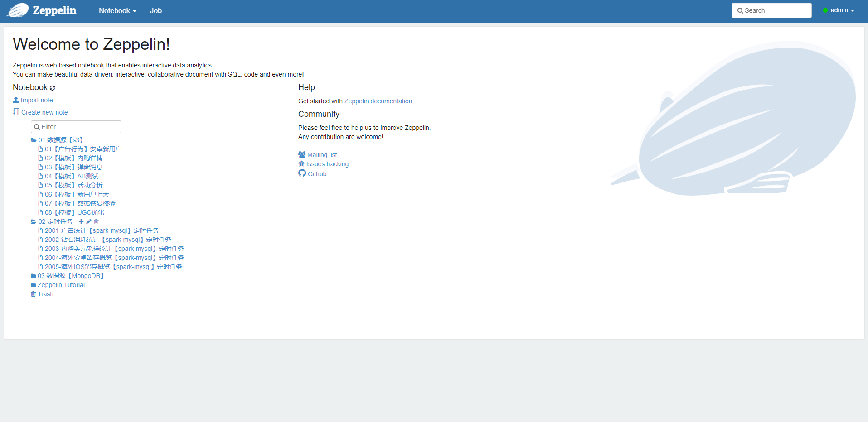Click the people icon for Mailing list

coord(302,155)
